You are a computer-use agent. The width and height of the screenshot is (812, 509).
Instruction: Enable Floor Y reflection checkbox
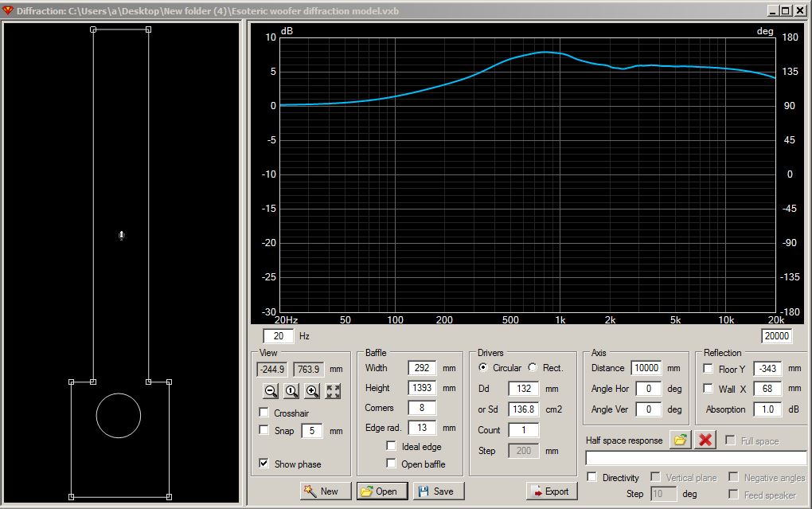click(708, 369)
